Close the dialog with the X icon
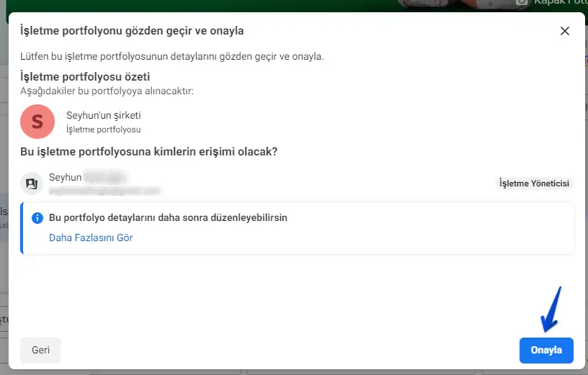The width and height of the screenshot is (588, 375). [565, 31]
